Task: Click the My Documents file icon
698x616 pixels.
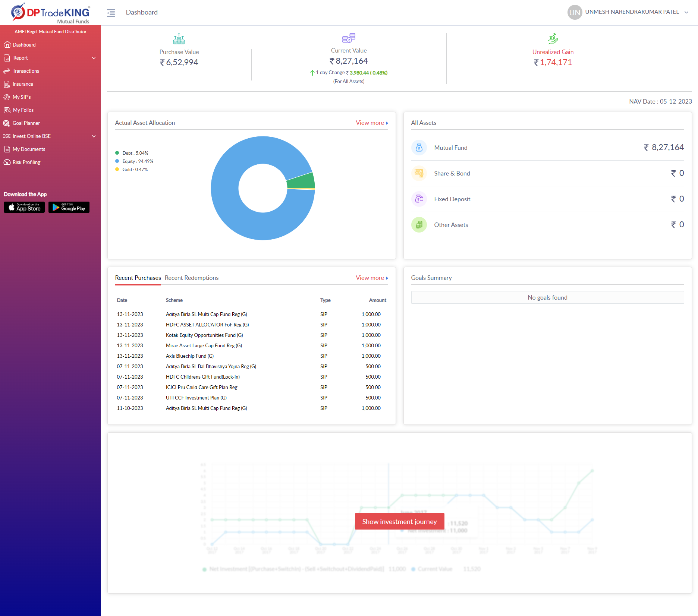Action: pos(7,149)
